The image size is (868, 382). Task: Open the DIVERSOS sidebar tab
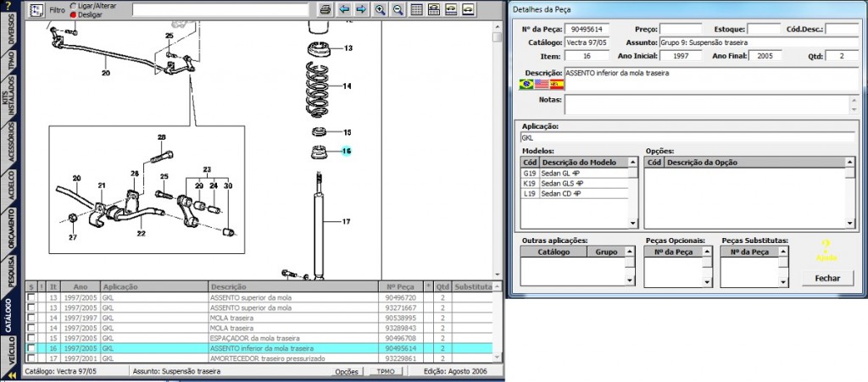point(11,30)
